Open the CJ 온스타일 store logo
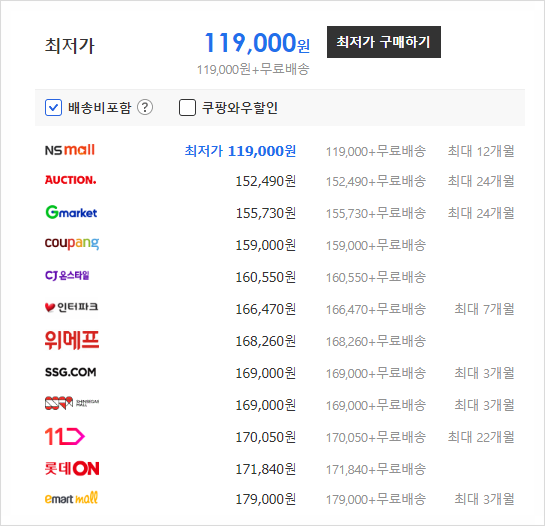545x526 pixels. tap(67, 276)
